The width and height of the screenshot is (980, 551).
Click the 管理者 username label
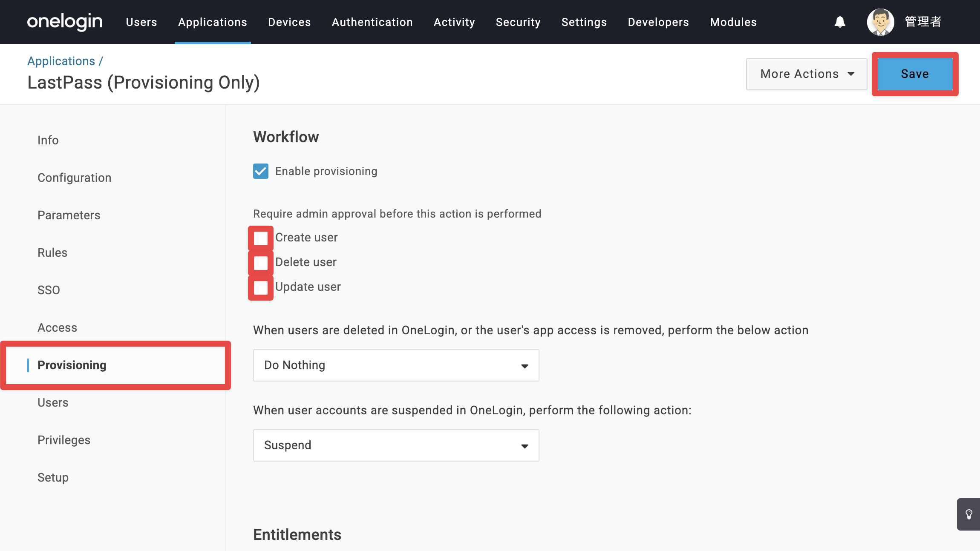tap(923, 22)
